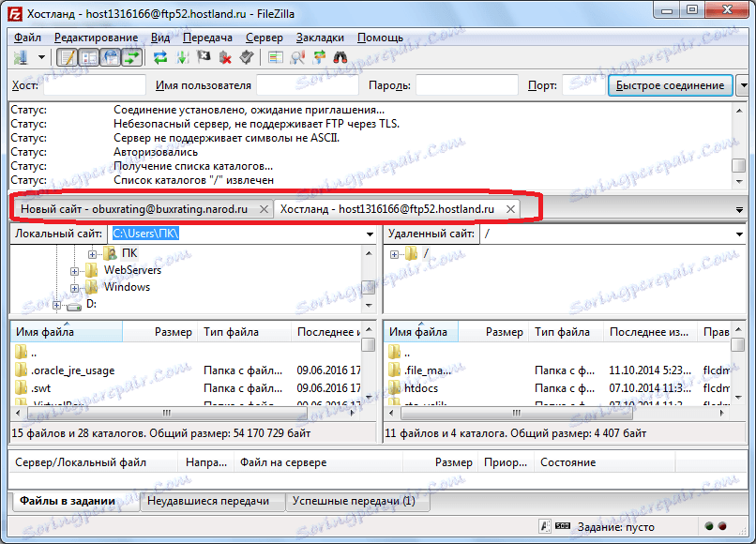
Task: Open the directory listing filters icon
Action: (x=276, y=58)
